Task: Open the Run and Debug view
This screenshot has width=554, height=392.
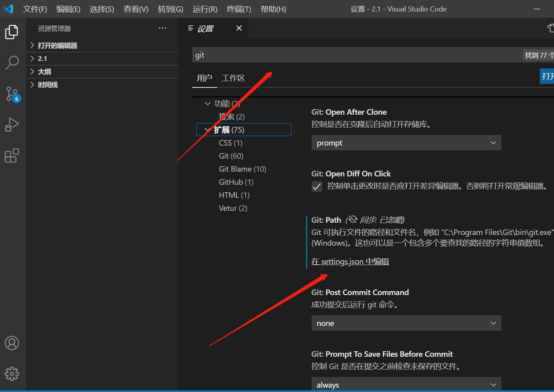Action: pos(12,125)
